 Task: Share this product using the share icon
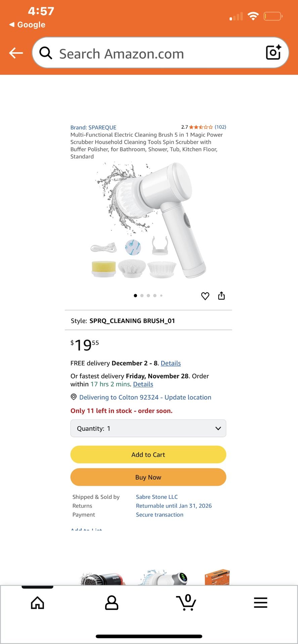click(x=221, y=296)
